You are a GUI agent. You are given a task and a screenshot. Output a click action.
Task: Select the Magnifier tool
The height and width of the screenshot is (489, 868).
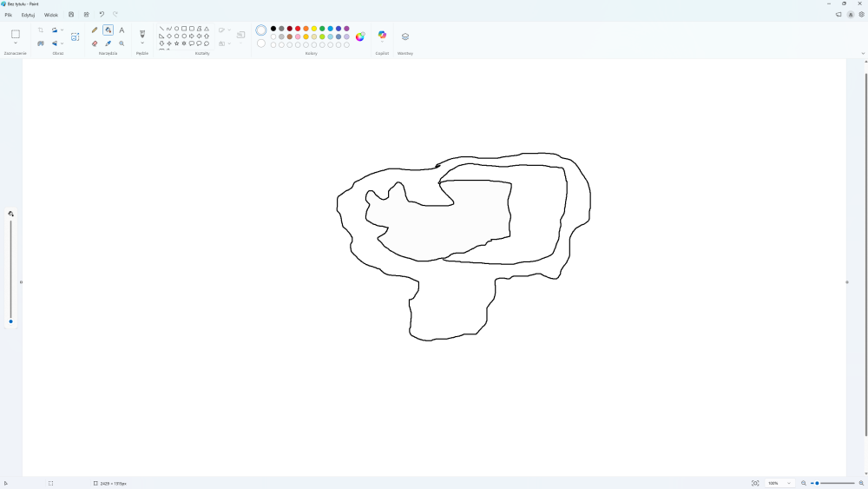[x=122, y=43]
